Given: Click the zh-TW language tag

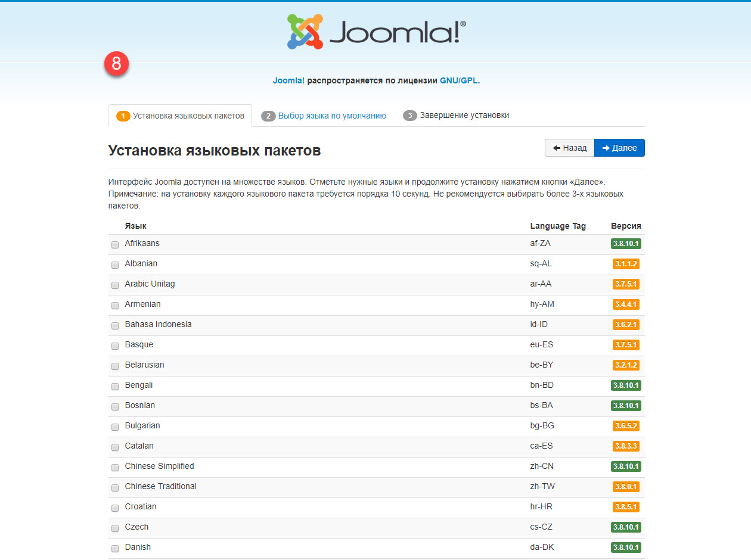Looking at the screenshot, I should pos(542,486).
